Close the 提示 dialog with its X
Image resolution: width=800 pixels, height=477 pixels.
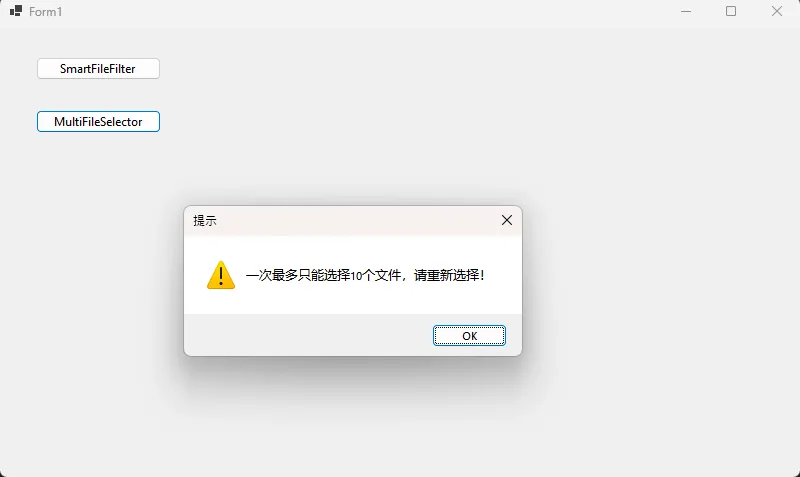(507, 220)
